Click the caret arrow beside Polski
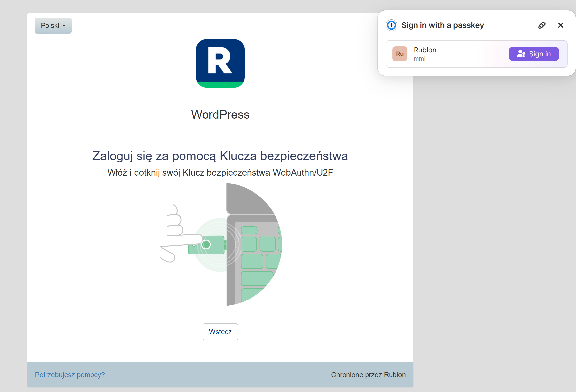Image resolution: width=576 pixels, height=392 pixels. pos(64,26)
